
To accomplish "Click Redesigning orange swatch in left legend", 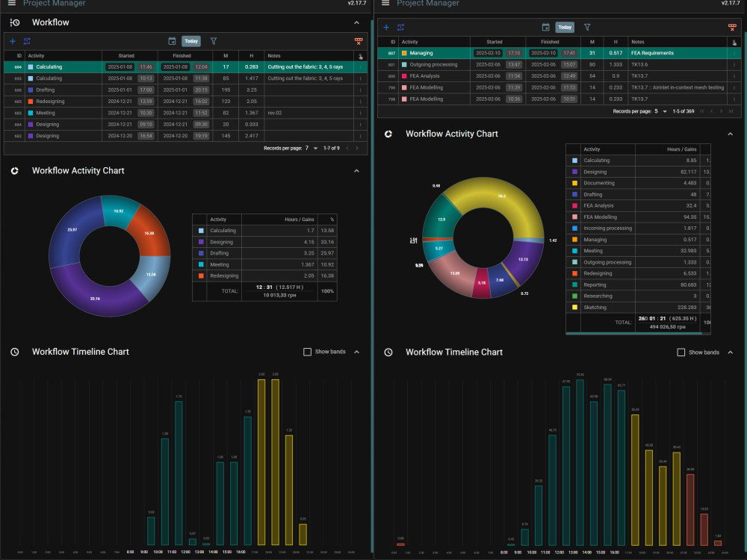I will coord(200,276).
